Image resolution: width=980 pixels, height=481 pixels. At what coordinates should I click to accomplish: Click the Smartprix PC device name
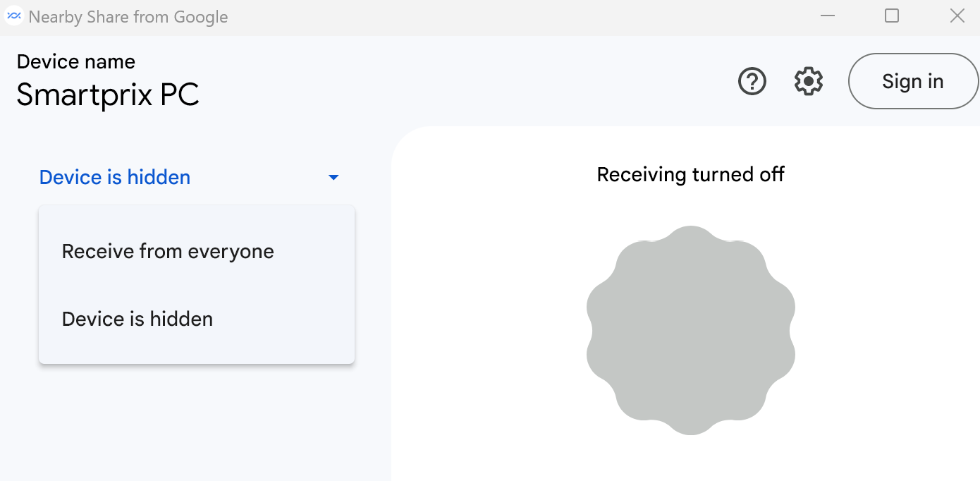108,95
